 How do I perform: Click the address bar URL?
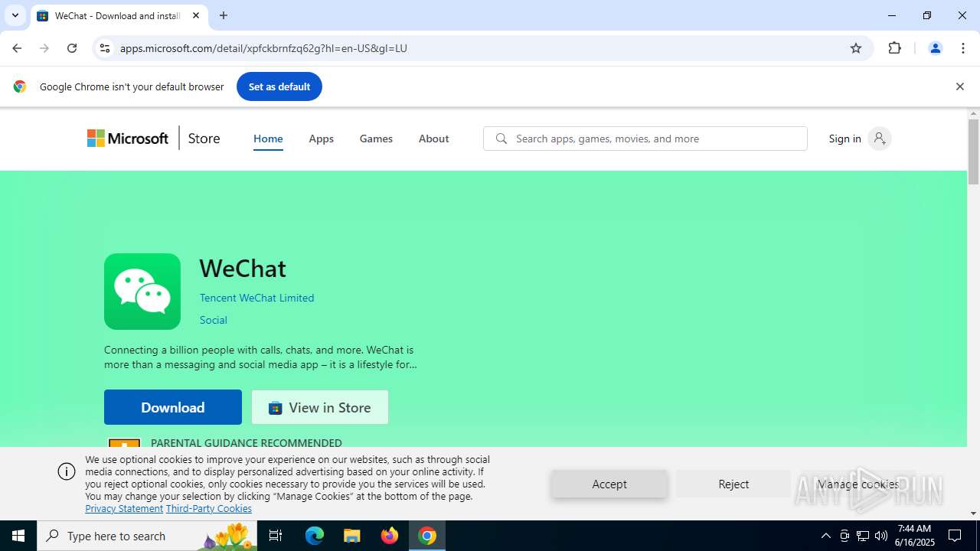263,48
